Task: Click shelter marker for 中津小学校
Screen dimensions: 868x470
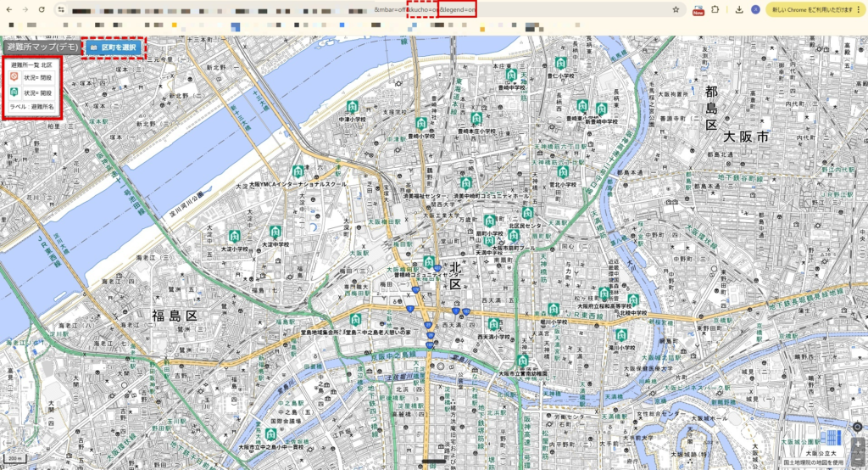Action: click(352, 106)
